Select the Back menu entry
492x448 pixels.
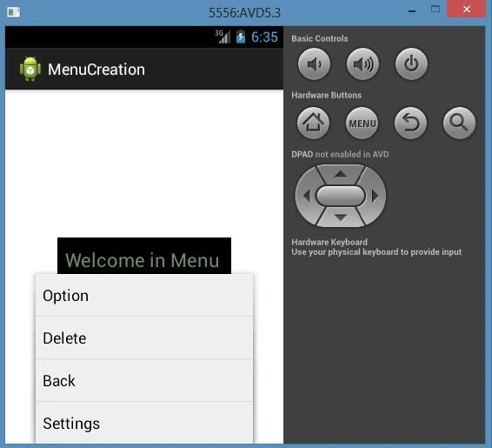[x=144, y=380]
